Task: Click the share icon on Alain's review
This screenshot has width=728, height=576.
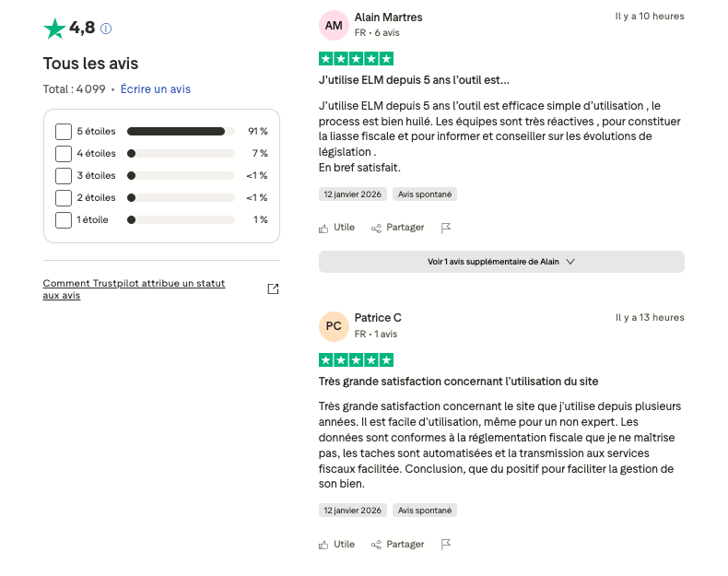Action: [376, 228]
